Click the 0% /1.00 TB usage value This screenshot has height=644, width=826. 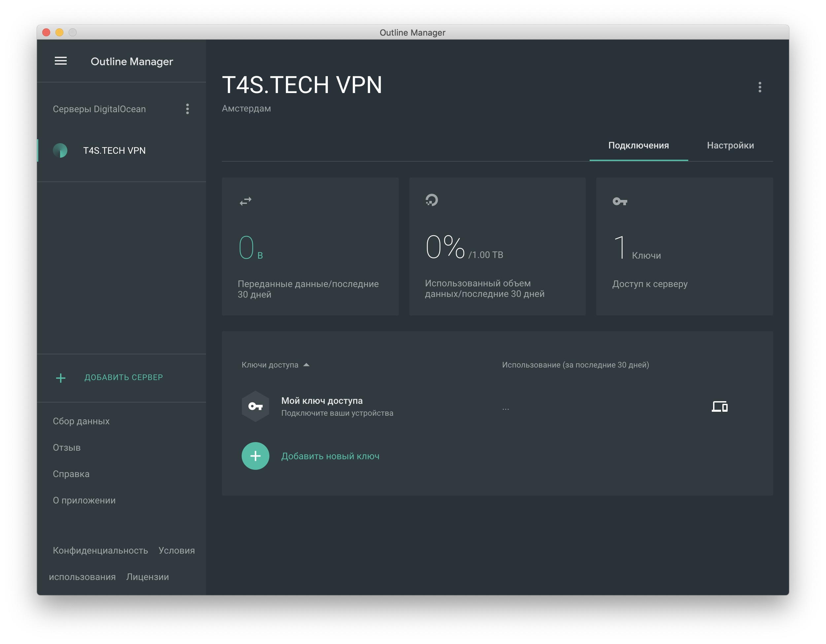coord(464,247)
